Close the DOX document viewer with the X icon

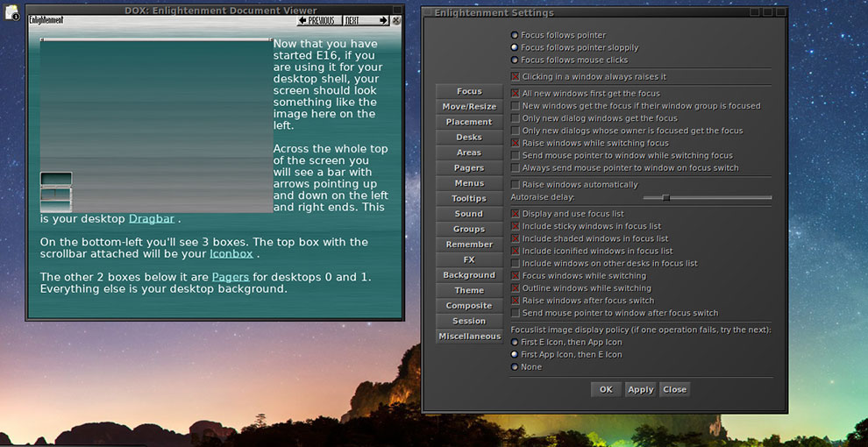coord(396,20)
